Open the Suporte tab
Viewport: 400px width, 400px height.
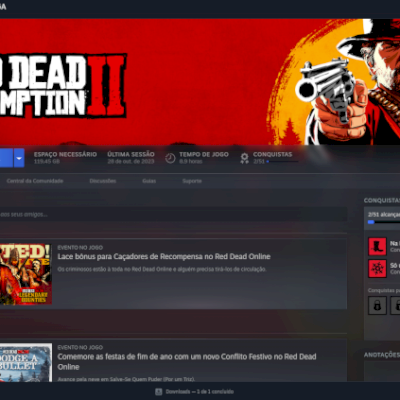[192, 181]
